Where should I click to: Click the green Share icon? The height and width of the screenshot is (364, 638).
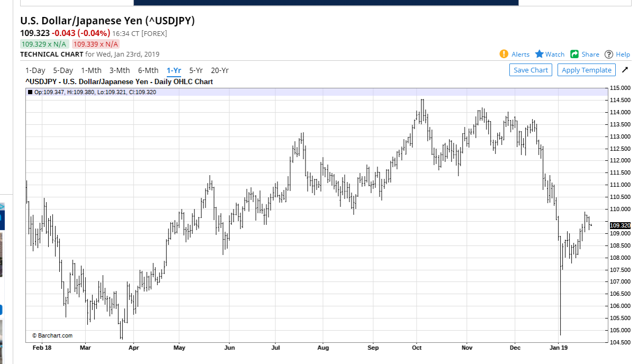point(574,54)
